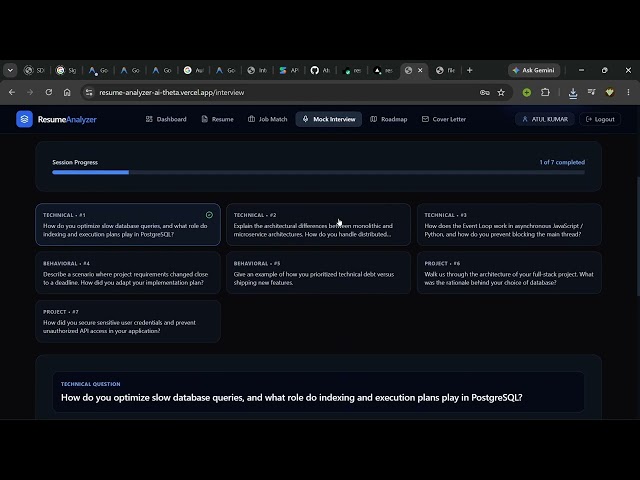This screenshot has width=640, height=480.
Task: Click the Logout button
Action: [x=600, y=119]
